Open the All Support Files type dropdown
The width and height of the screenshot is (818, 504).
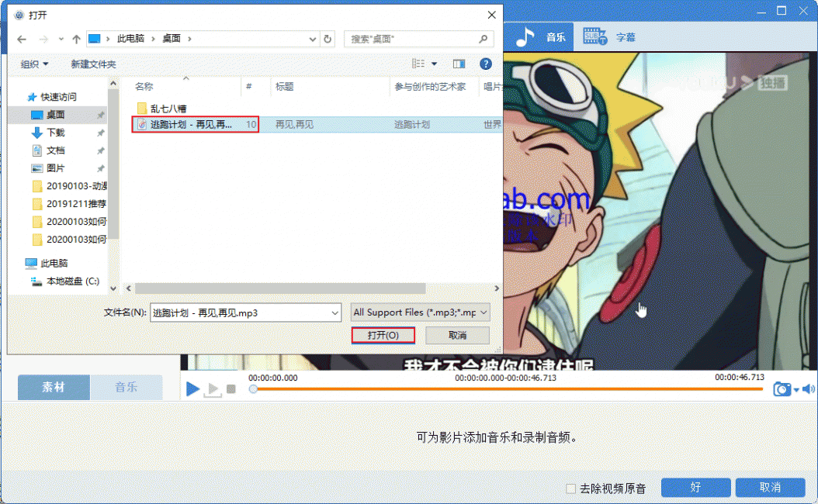pyautogui.click(x=420, y=312)
